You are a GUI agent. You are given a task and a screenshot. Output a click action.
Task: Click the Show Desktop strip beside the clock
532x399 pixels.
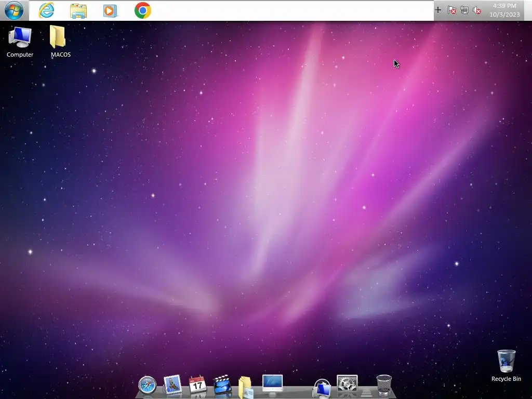[528, 10]
